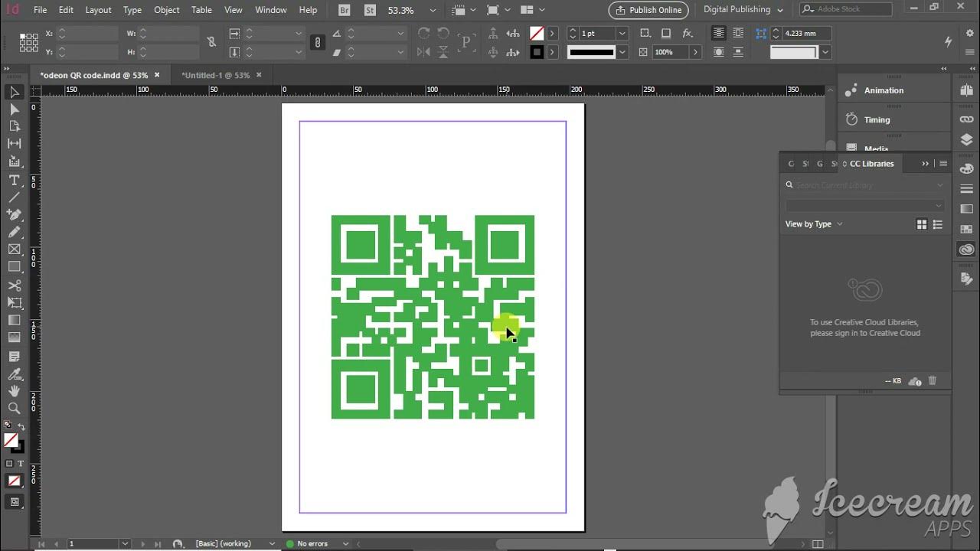Open the stroke weight 1 pt dropdown
This screenshot has height=551, width=980.
(x=622, y=34)
